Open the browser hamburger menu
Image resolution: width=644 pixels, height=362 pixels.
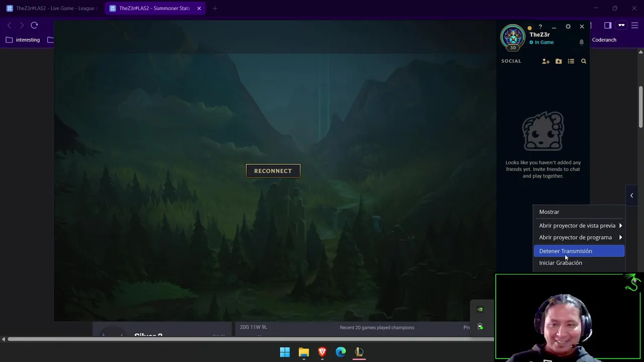tap(634, 25)
